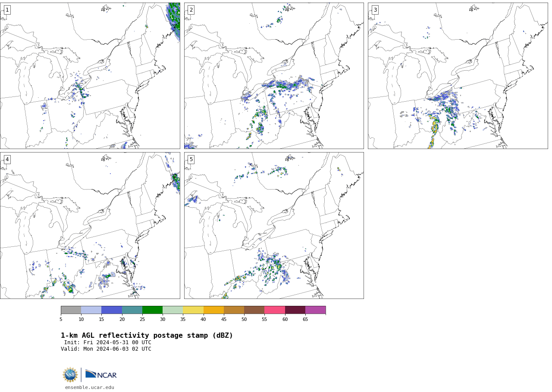Click the colorbar tick label 45

[x=224, y=319]
